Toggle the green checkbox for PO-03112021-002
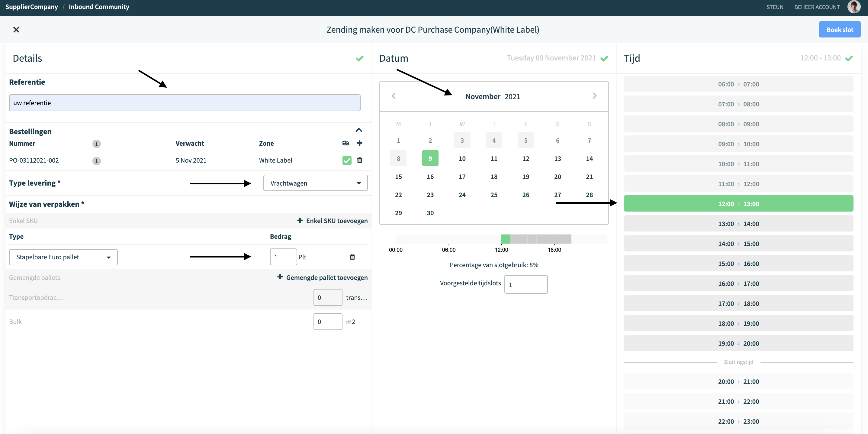This screenshot has width=868, height=434. tap(347, 160)
